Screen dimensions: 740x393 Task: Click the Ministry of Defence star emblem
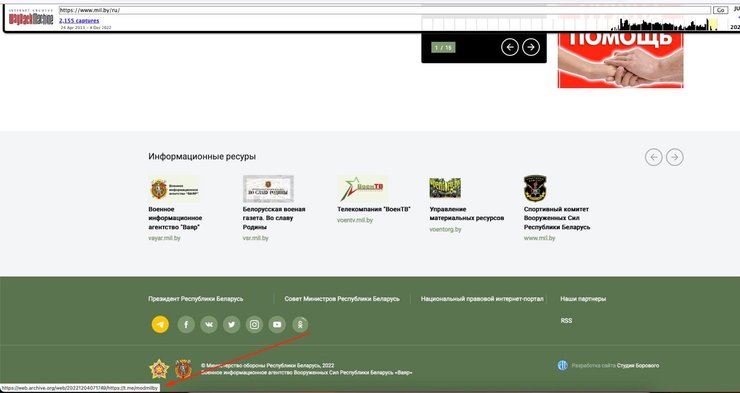coord(159,369)
